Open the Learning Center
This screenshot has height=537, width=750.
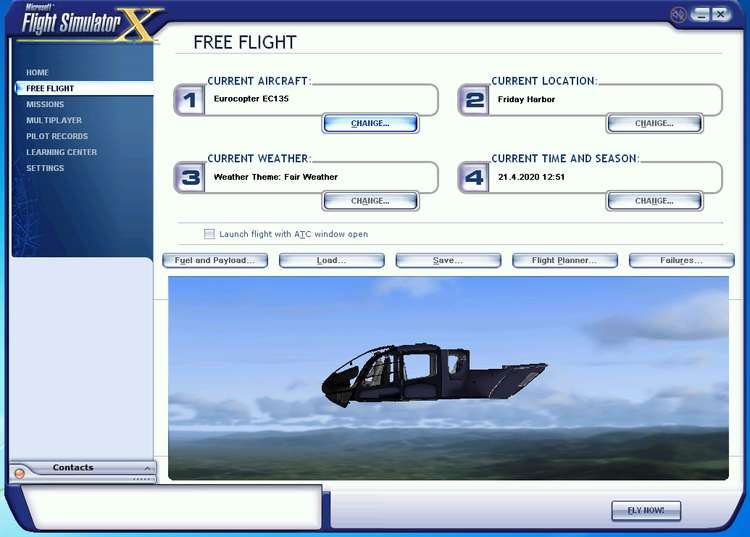tap(61, 152)
